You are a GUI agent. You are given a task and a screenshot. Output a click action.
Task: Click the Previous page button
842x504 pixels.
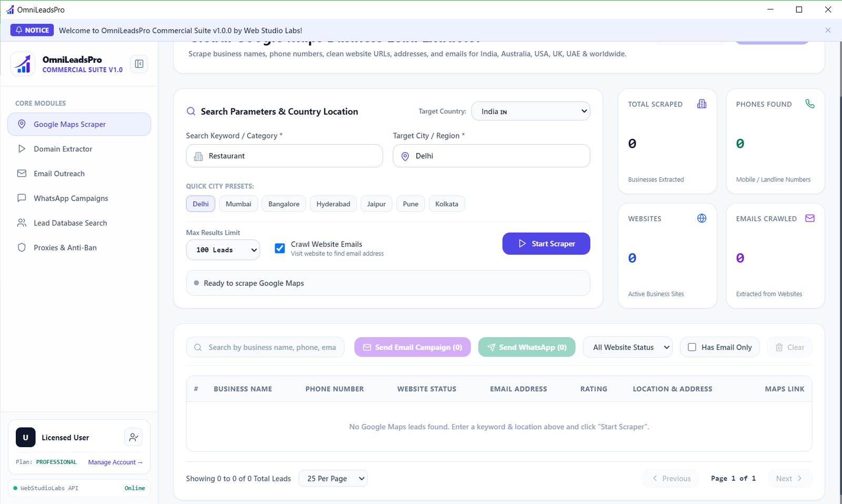click(x=670, y=478)
